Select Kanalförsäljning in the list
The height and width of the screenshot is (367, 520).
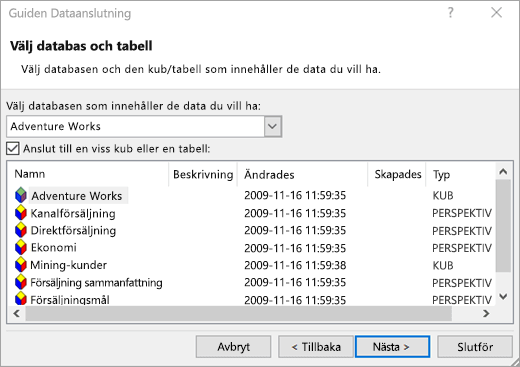(x=73, y=213)
